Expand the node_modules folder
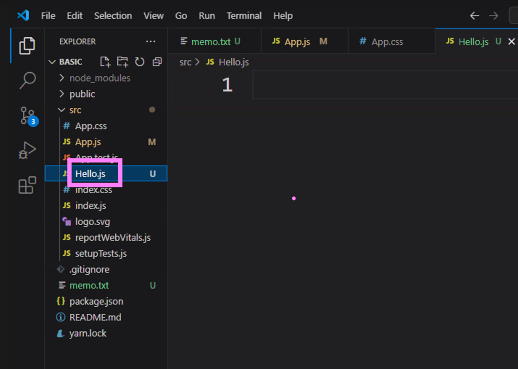Viewport: 518px width, 369px height. point(106,78)
